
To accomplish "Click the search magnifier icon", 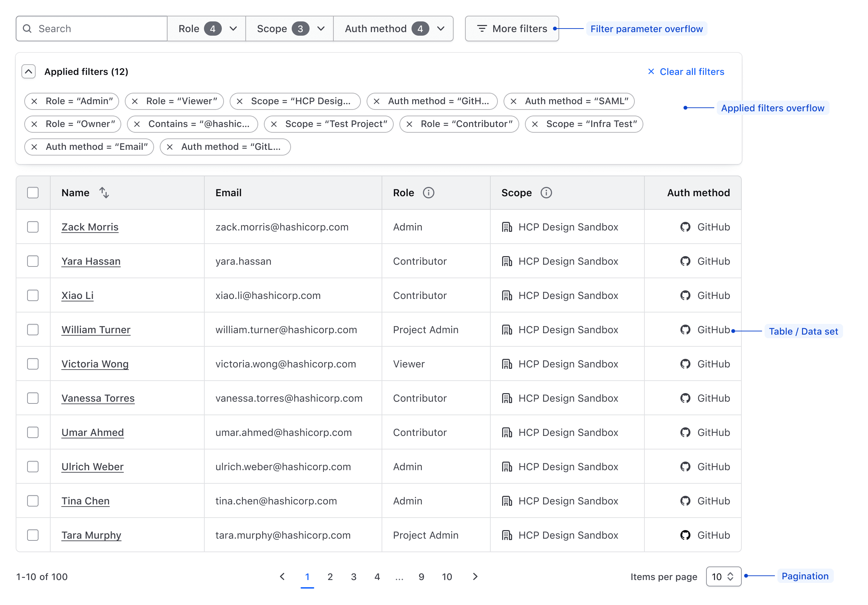I will pos(27,29).
